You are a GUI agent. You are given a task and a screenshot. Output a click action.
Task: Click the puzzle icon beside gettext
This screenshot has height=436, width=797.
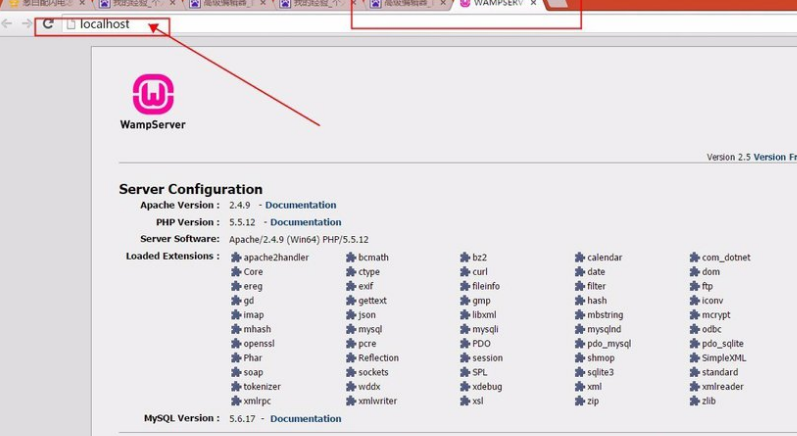point(351,300)
